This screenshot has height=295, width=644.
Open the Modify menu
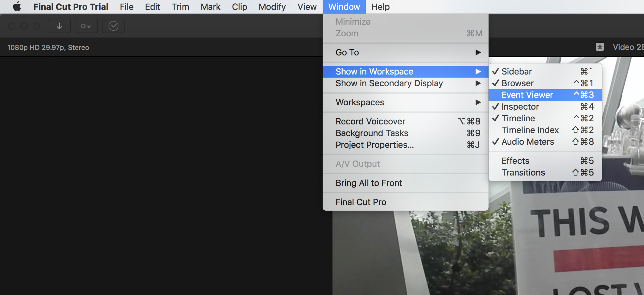272,7
